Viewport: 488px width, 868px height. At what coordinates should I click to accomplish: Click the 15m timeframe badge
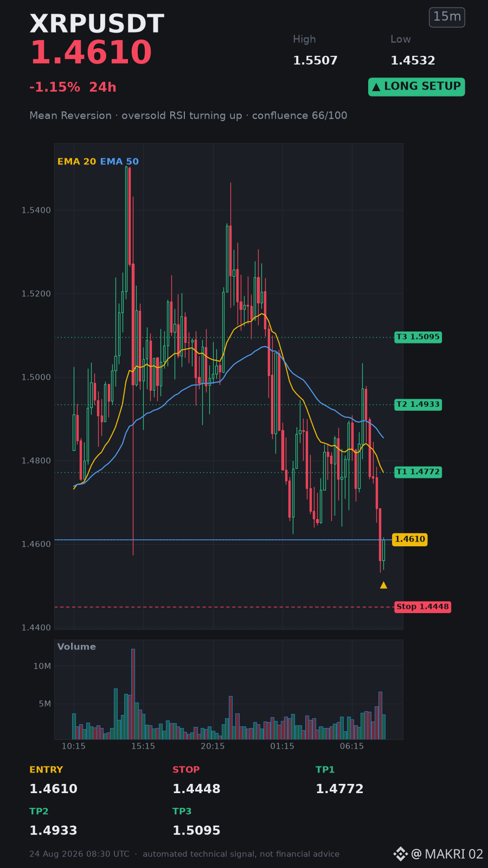447,17
